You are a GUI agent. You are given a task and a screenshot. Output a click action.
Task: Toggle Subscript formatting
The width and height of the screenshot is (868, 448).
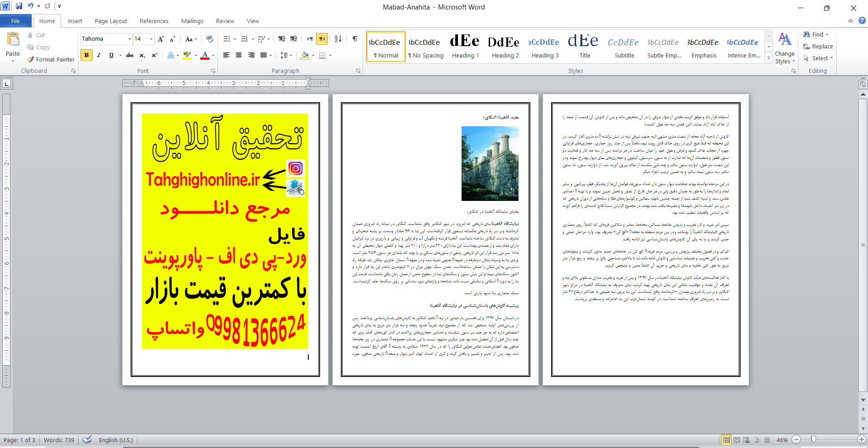142,55
